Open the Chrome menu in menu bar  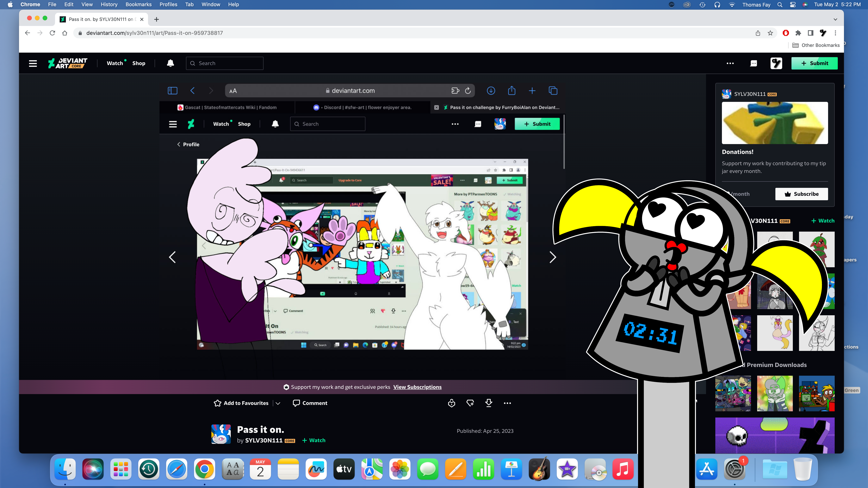(30, 4)
